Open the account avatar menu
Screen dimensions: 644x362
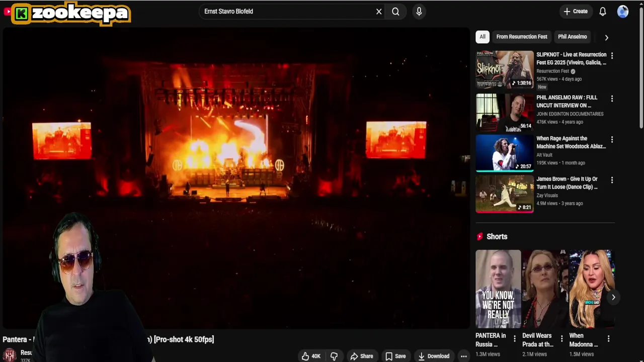[623, 12]
